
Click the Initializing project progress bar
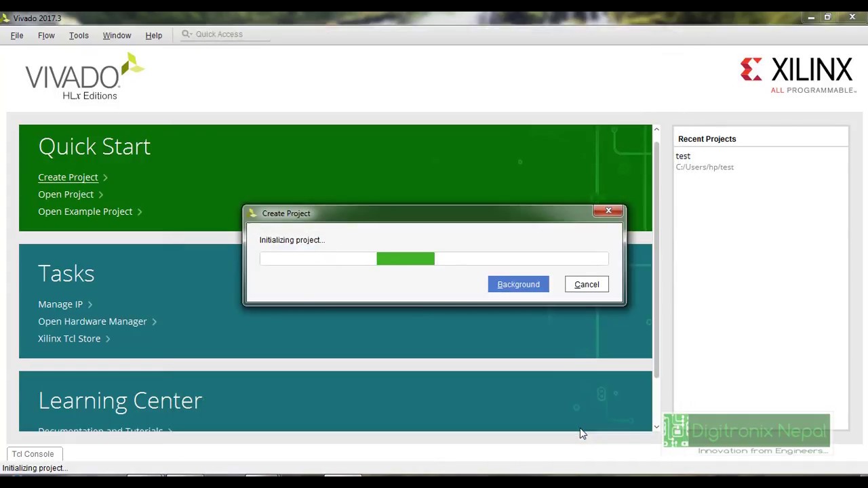click(434, 258)
